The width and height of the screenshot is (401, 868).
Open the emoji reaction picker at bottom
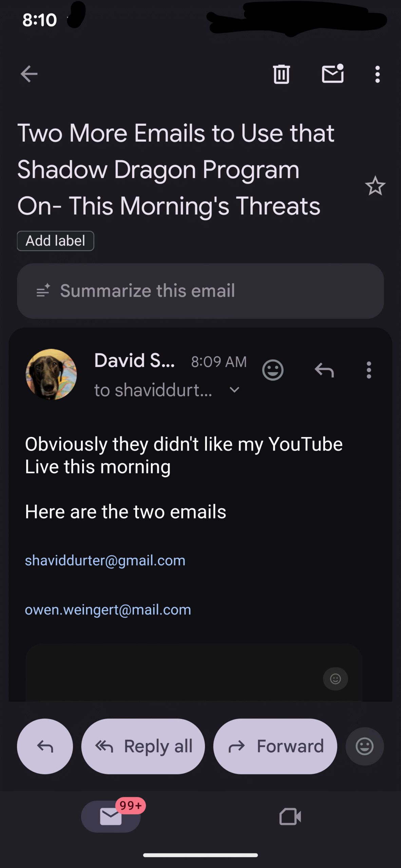point(365,746)
